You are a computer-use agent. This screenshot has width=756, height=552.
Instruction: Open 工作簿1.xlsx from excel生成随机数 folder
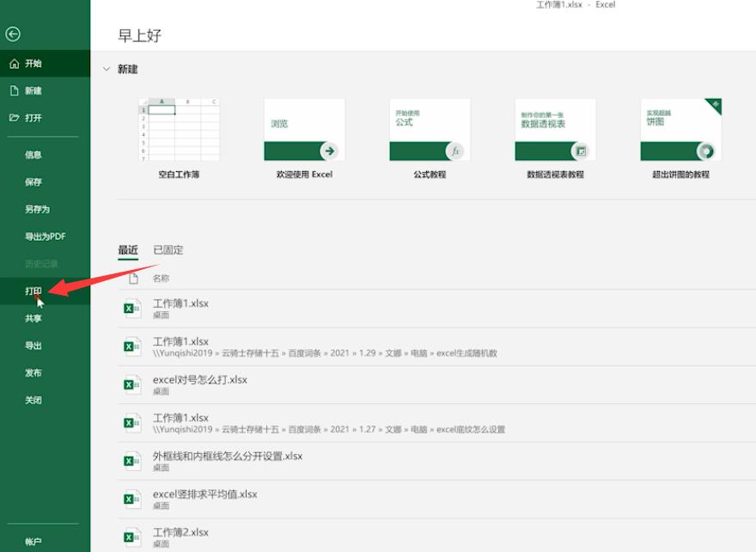click(436, 347)
